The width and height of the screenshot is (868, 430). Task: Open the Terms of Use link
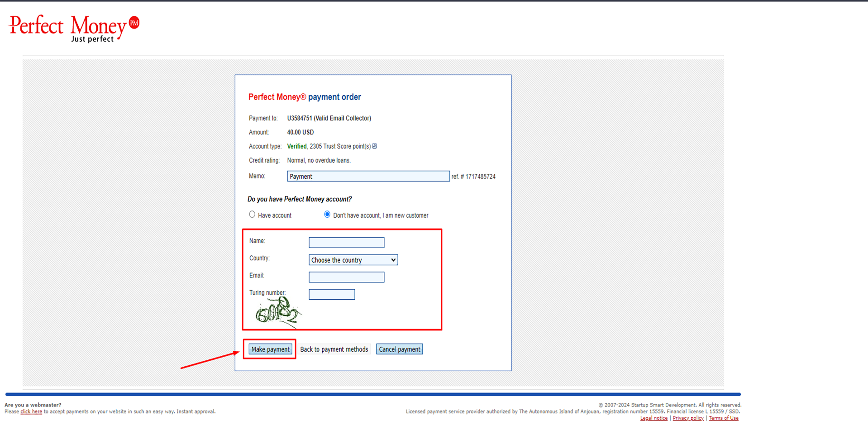pos(723,418)
